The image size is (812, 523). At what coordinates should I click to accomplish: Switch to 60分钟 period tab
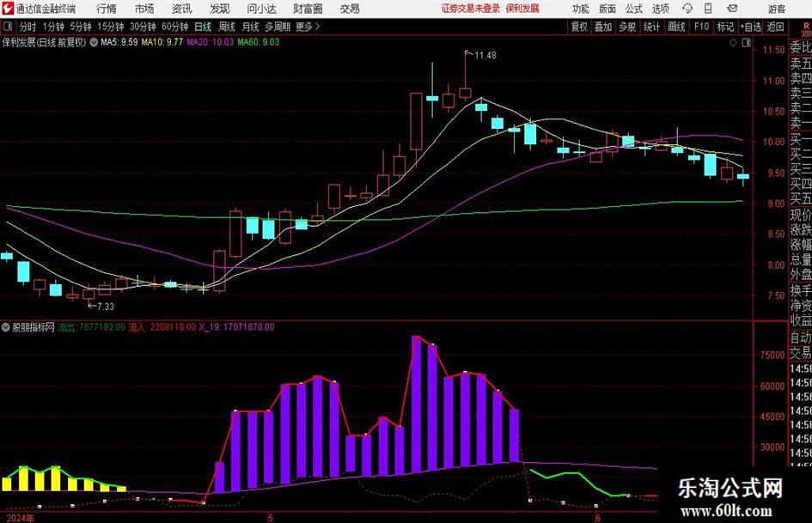175,27
